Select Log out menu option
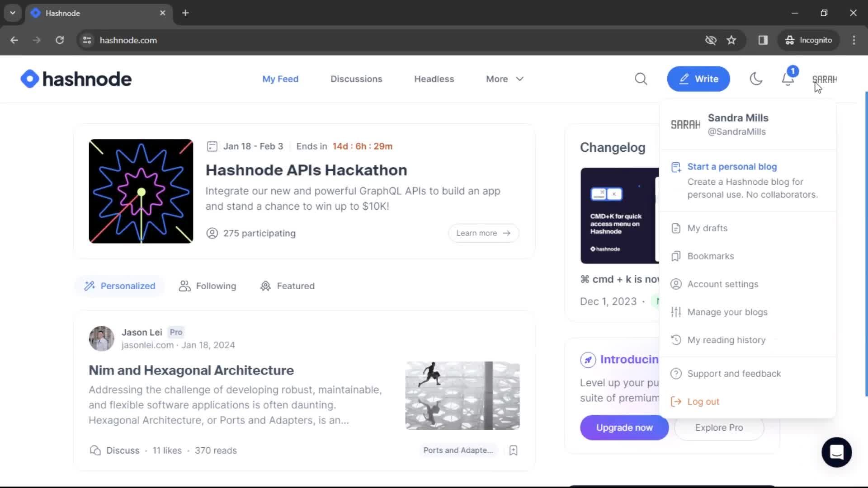This screenshot has width=868, height=488. 703,402
